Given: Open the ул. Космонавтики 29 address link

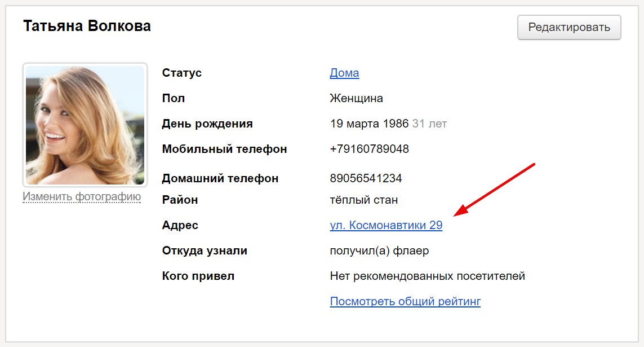Looking at the screenshot, I should 386,226.
